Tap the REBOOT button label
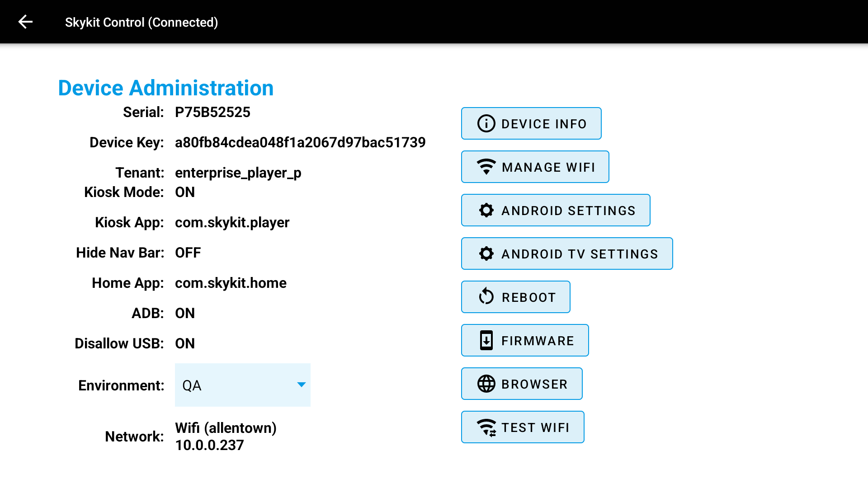The width and height of the screenshot is (868, 488). 528,297
